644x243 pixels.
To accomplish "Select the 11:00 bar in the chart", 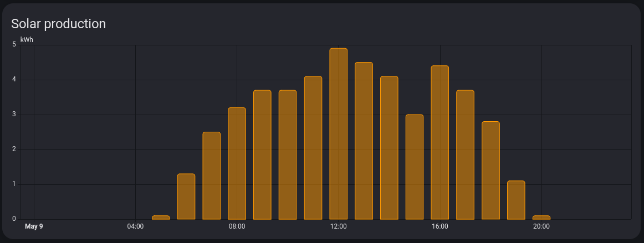I will click(313, 148).
